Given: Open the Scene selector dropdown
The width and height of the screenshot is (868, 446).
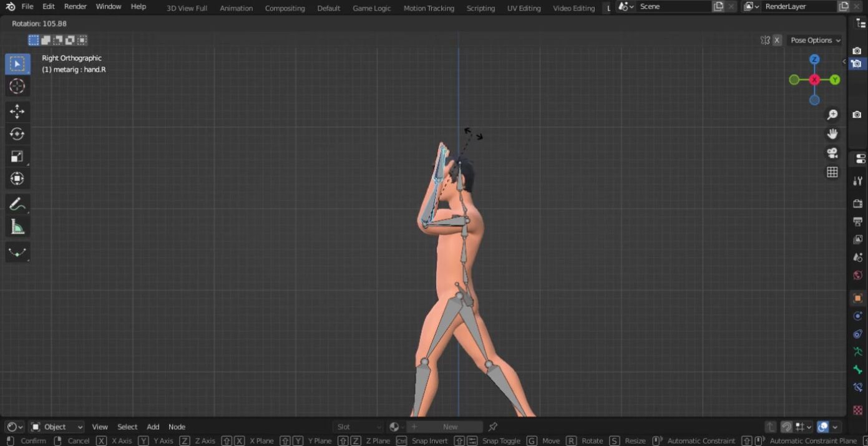Looking at the screenshot, I should 625,7.
